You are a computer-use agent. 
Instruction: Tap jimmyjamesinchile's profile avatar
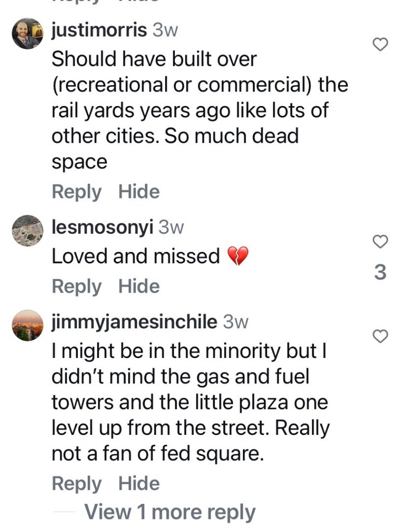click(x=27, y=325)
